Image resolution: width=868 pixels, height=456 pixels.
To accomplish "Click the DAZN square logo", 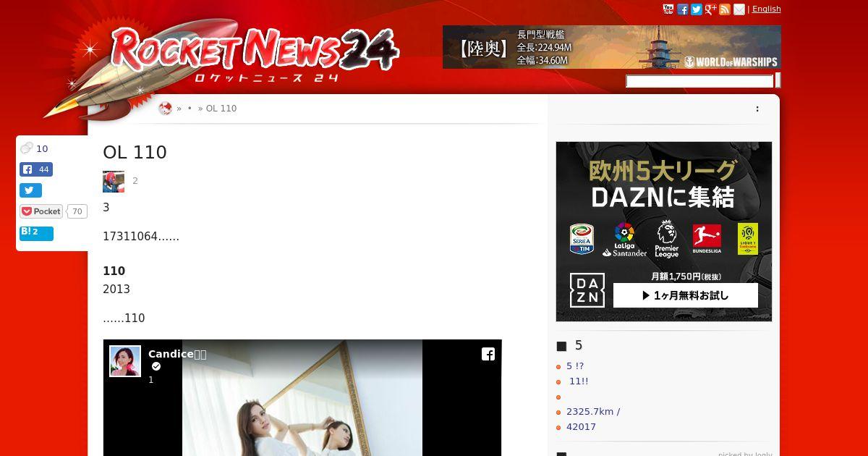I will click(x=587, y=290).
